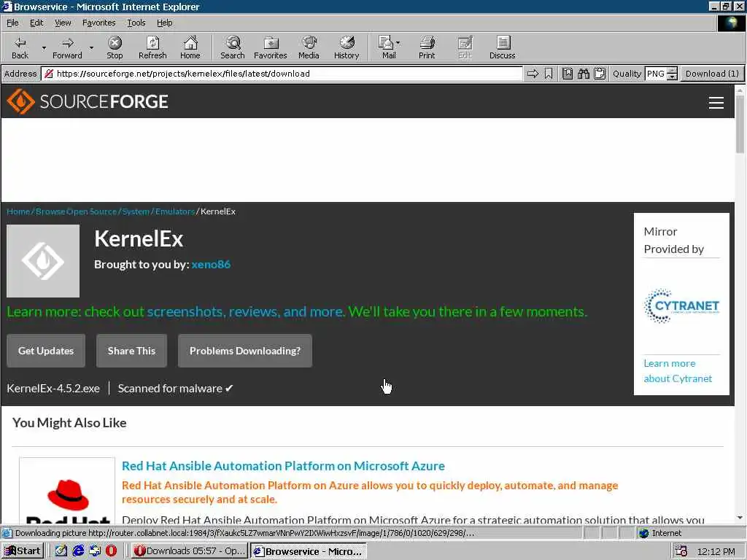747x560 pixels.
Task: Click the Share This button
Action: click(131, 351)
